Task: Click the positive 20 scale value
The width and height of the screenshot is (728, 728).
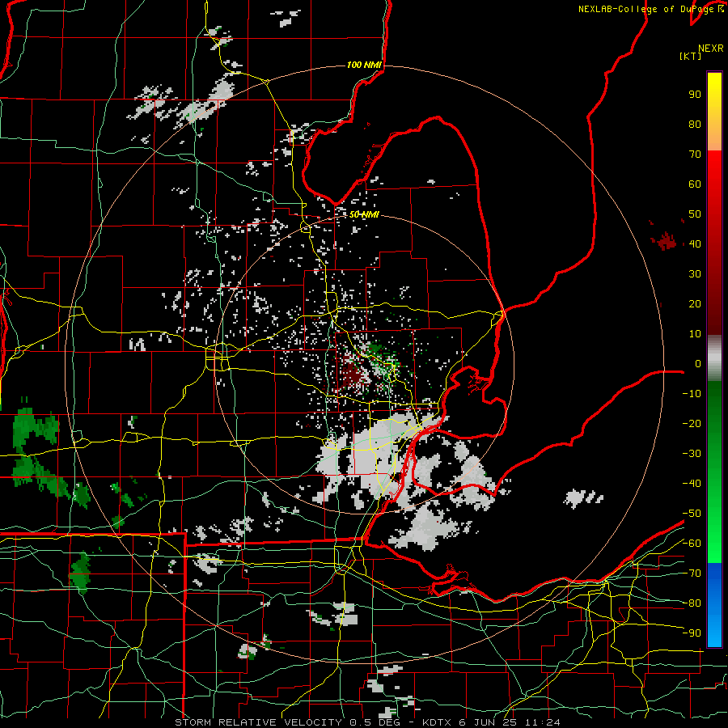Action: click(695, 303)
